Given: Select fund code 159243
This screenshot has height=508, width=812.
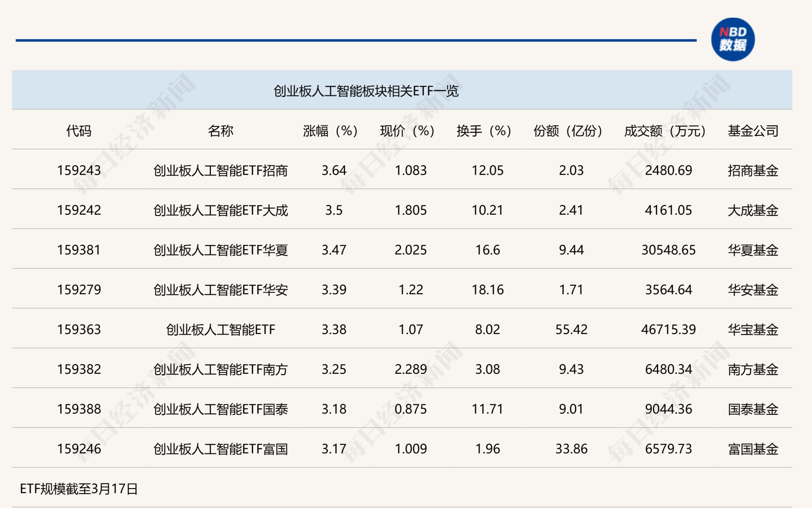Looking at the screenshot, I should pos(79,170).
